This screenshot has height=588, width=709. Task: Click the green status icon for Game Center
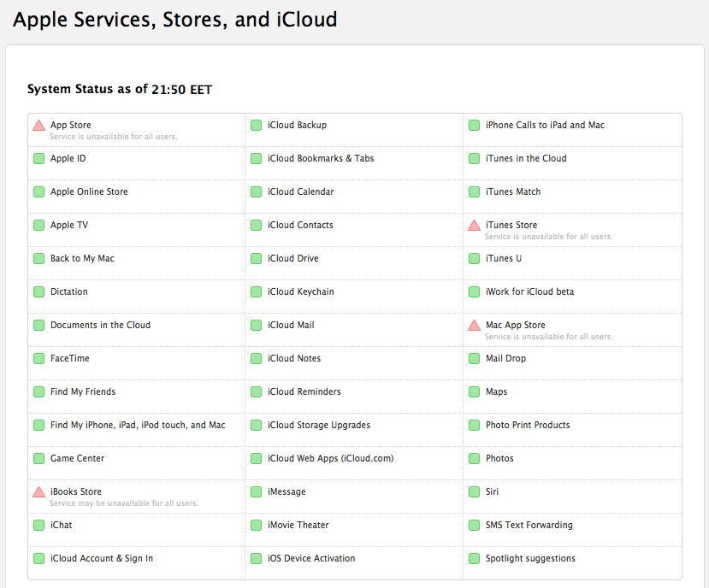coord(38,459)
